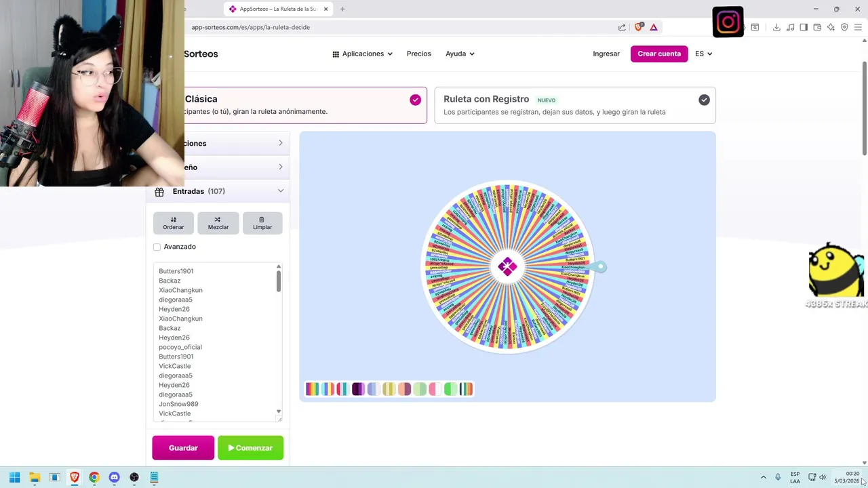Open the Brave Wallet icon
868x488 pixels.
coord(817,27)
